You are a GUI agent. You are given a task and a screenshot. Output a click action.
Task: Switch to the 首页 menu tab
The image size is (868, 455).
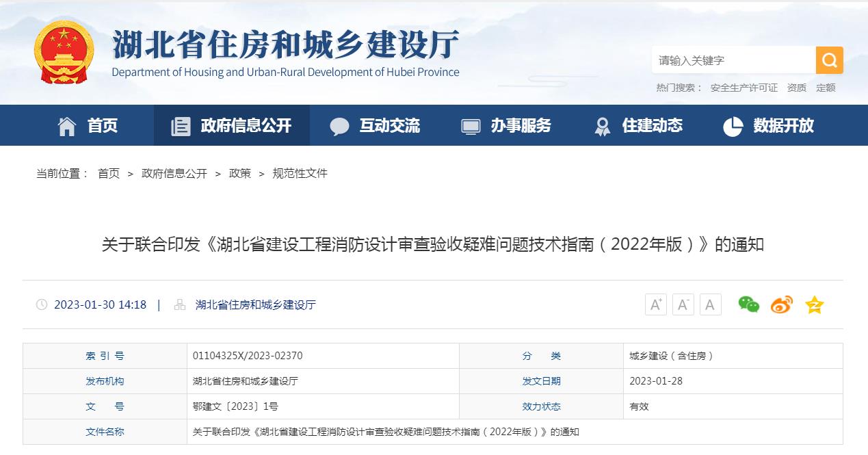click(102, 125)
